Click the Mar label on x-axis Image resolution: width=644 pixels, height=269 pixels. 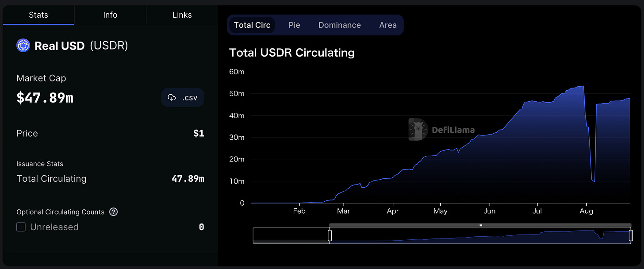point(343,211)
